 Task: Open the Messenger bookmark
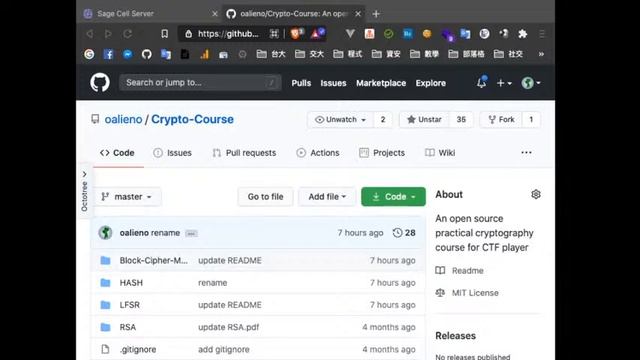[127, 54]
